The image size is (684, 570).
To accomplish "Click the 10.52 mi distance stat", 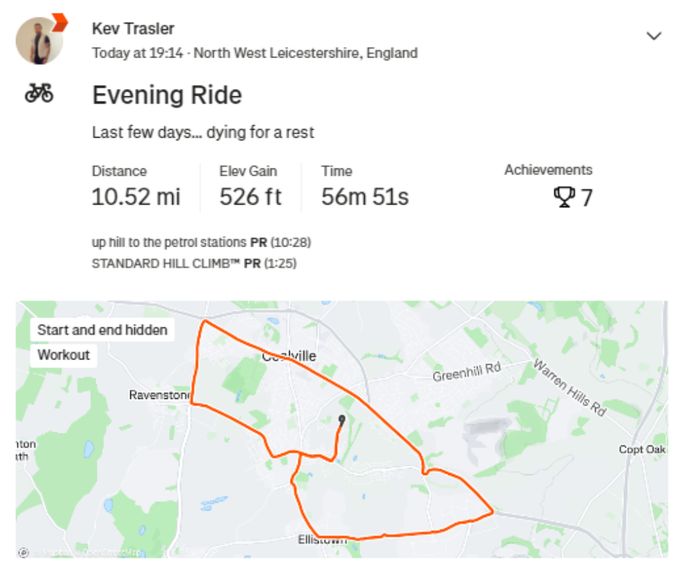I will tap(136, 196).
